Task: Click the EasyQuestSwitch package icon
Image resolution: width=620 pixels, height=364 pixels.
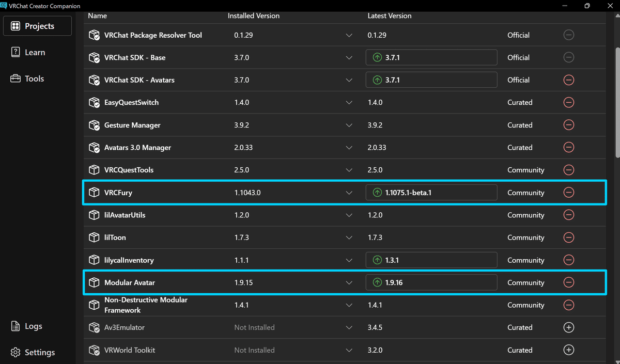Action: [94, 102]
